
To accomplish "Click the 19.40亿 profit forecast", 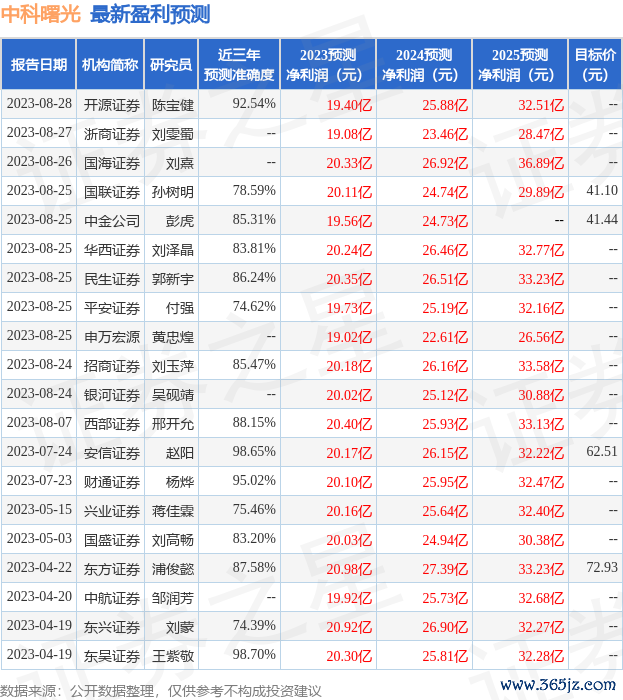I will pos(349,105).
